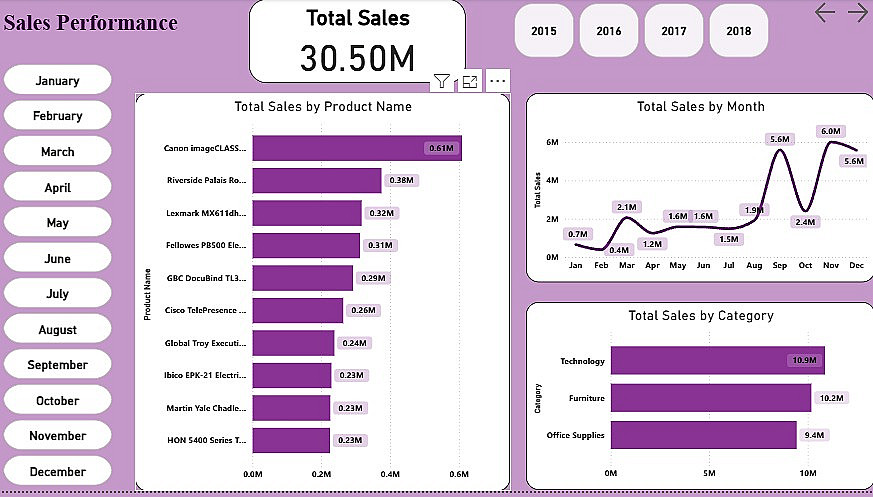Filter by January month
This screenshot has width=873, height=497.
(x=57, y=81)
